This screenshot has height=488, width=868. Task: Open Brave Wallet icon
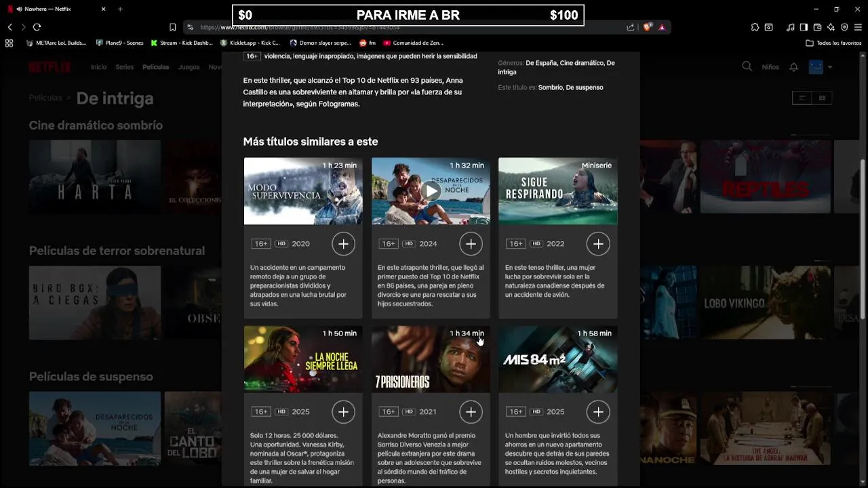tap(817, 27)
